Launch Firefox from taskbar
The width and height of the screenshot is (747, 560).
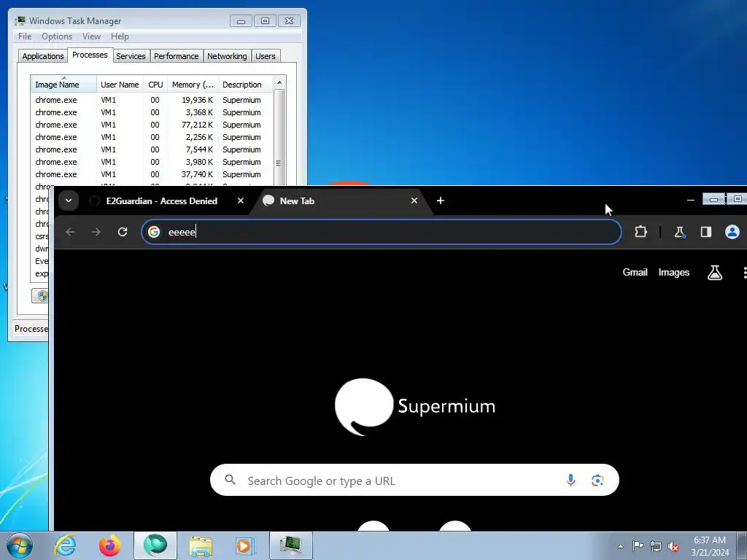coord(110,545)
